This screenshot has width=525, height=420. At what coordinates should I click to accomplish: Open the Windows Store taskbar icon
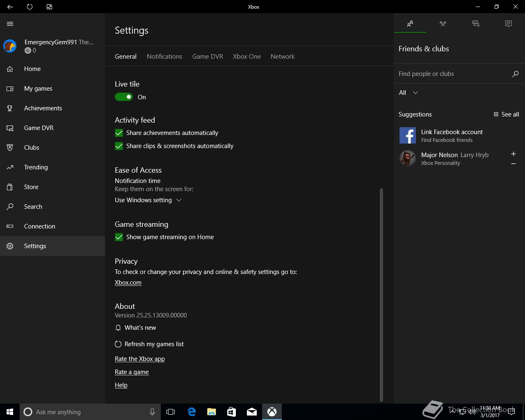click(231, 412)
